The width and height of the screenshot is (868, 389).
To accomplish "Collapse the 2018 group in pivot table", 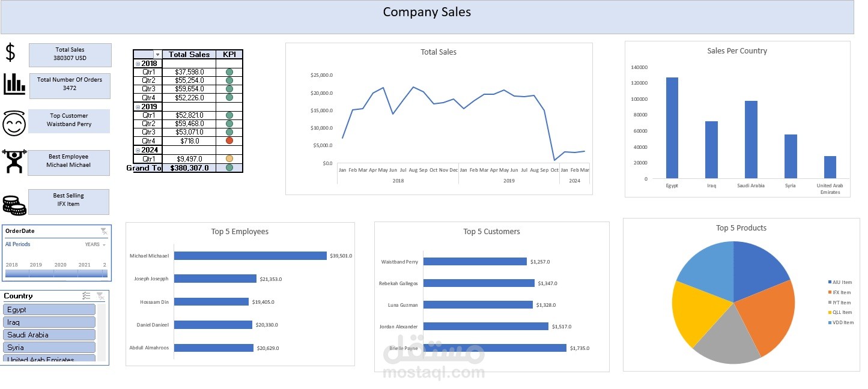I will tap(138, 64).
